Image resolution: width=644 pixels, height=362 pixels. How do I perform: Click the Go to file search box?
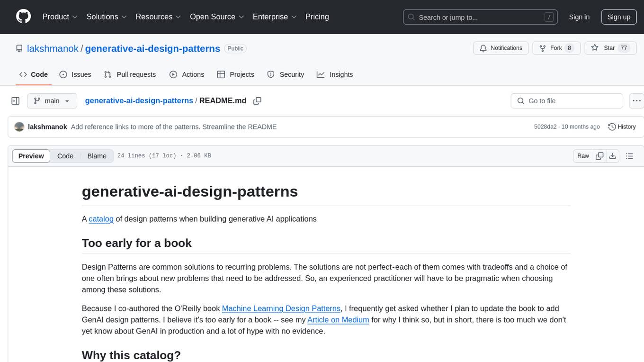tap(567, 101)
